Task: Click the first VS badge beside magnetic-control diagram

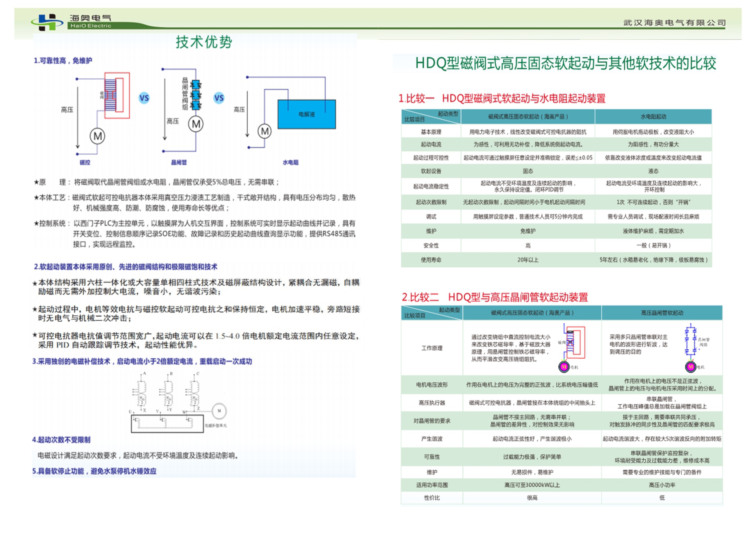Action: pyautogui.click(x=144, y=98)
